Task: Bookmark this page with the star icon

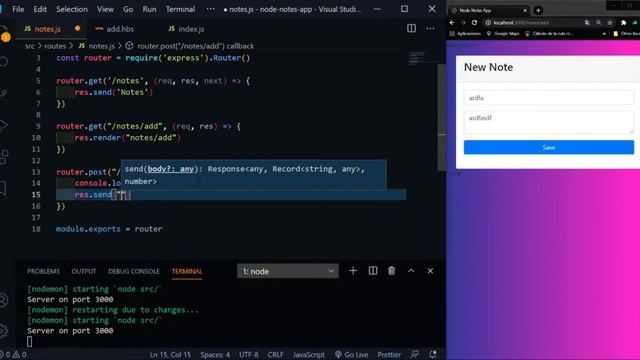Action: point(610,22)
